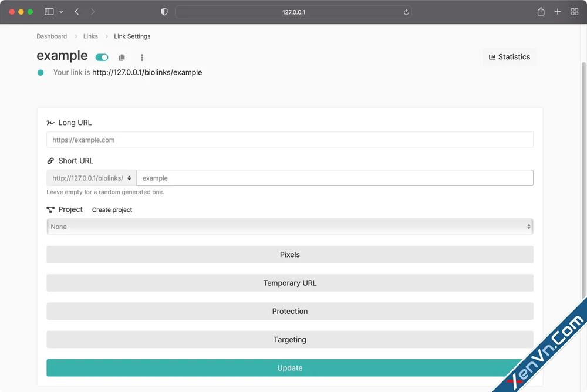Focus the Long URL input field

290,140
